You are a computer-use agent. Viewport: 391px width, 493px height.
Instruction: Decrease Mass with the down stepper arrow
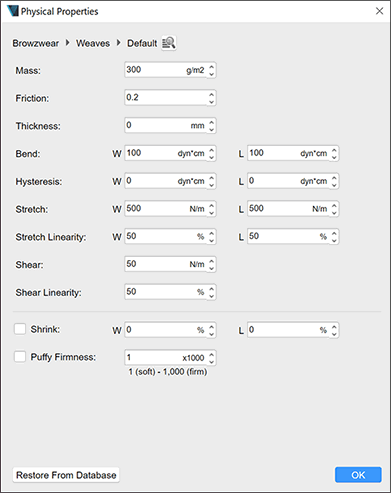click(x=211, y=74)
